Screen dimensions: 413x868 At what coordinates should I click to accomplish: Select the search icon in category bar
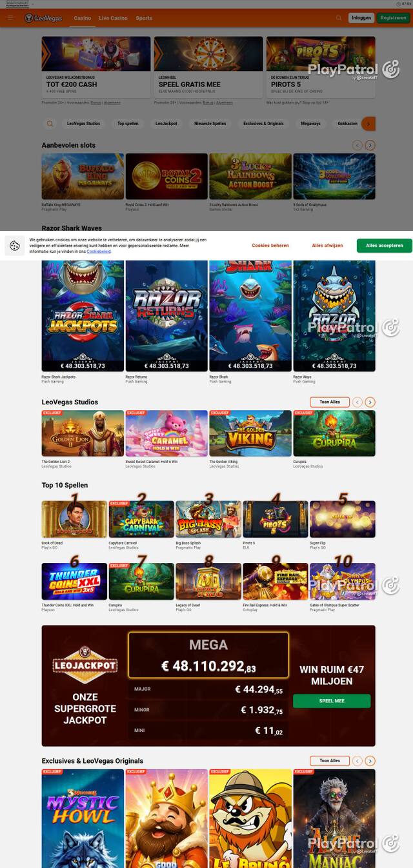coord(50,123)
